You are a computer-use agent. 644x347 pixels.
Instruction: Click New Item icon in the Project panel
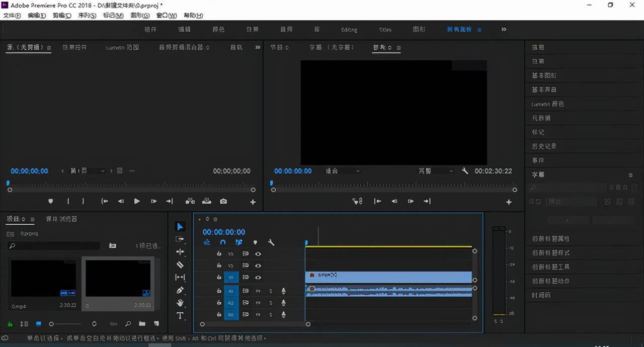pos(156,324)
